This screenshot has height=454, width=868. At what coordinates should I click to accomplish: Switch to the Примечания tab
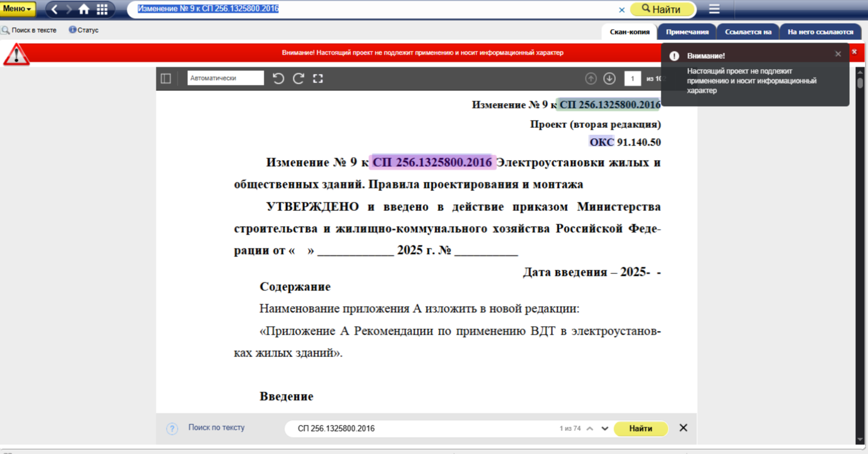687,32
